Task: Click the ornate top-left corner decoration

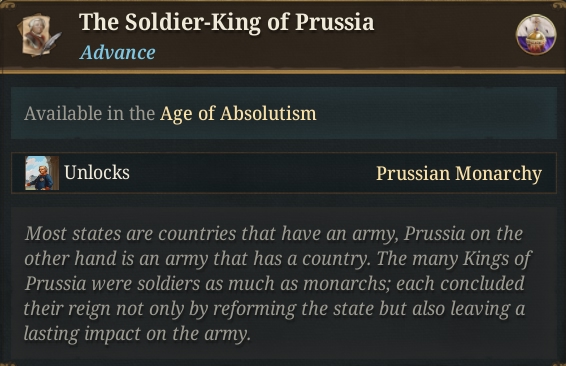Action: coord(8,5)
